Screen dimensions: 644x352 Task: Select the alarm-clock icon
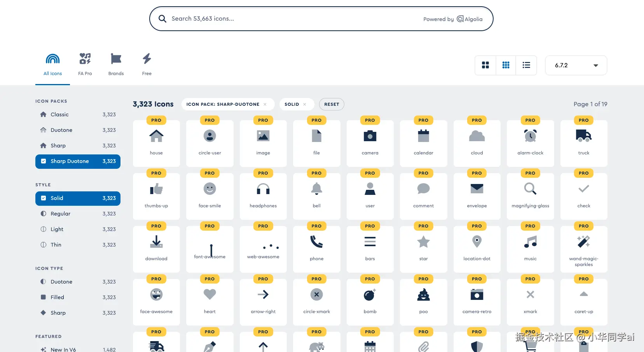pyautogui.click(x=530, y=143)
